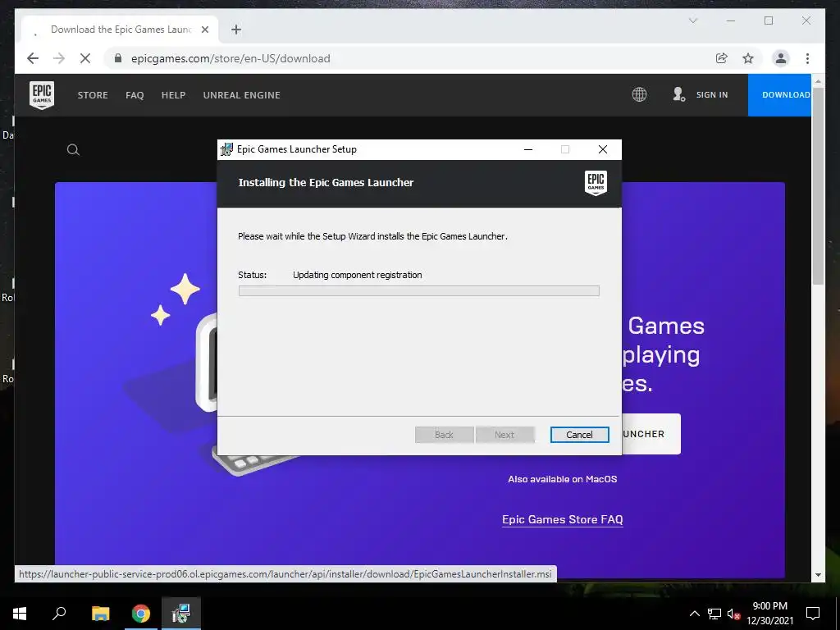Open the STORE menu item
Viewport: 840px width, 630px height.
[x=93, y=95]
